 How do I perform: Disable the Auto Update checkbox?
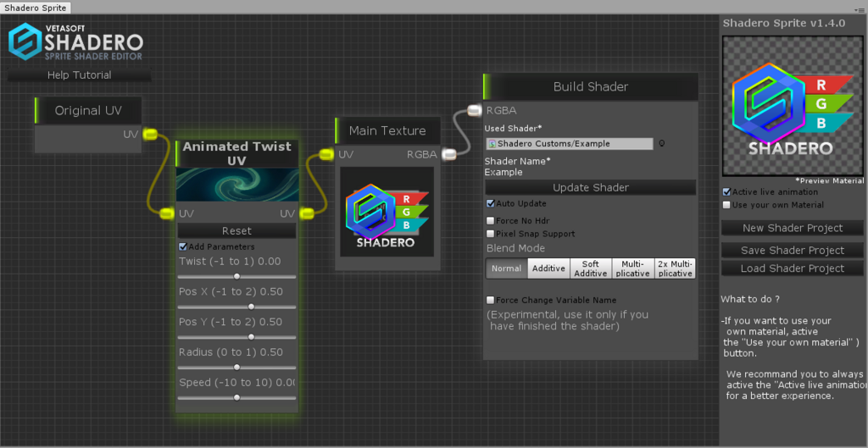coord(490,203)
